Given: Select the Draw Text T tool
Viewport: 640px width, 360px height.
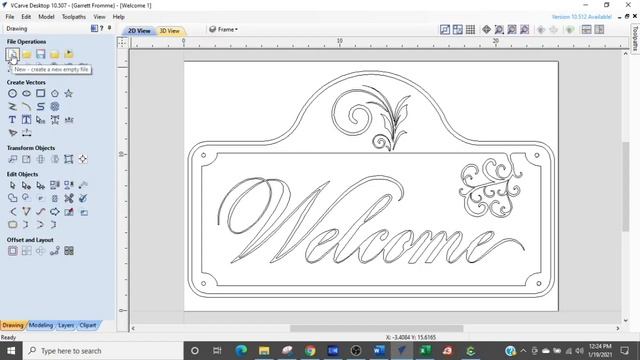Looking at the screenshot, I should tap(12, 120).
